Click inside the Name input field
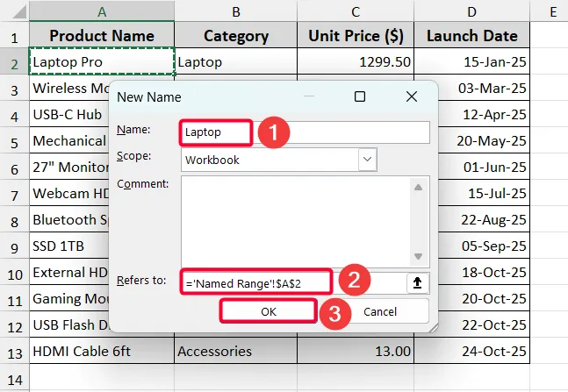Screen dimensions: 568x392 coord(305,132)
